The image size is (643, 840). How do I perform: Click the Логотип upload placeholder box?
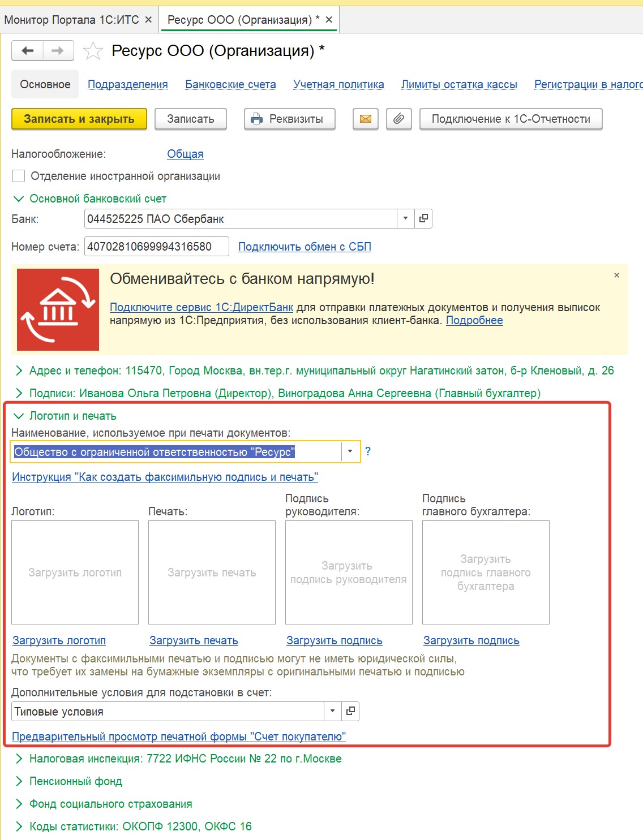[x=75, y=572]
